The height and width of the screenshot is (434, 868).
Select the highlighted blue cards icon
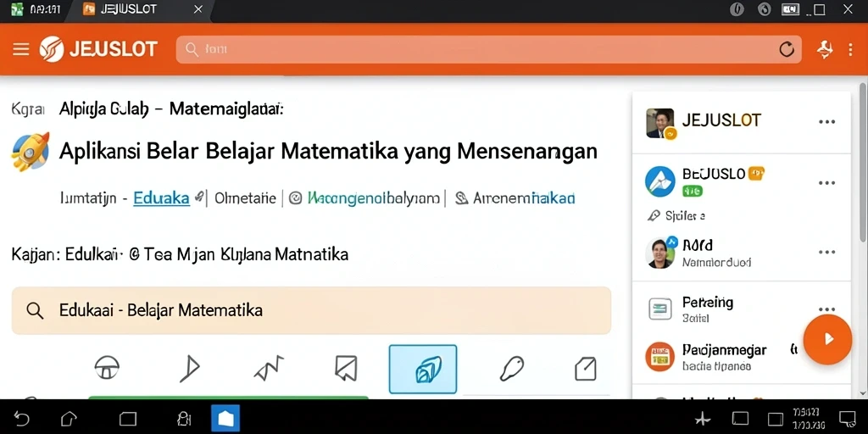click(x=423, y=370)
